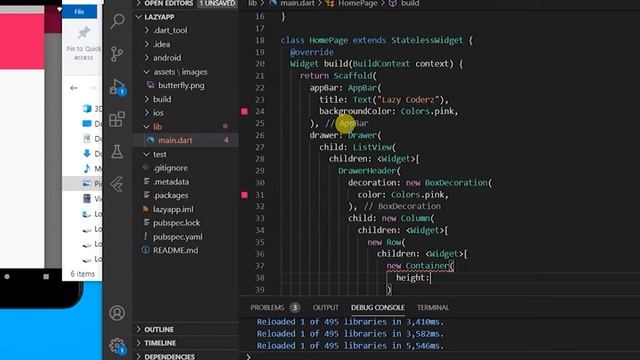Click line number 21 in gutter

tap(260, 76)
